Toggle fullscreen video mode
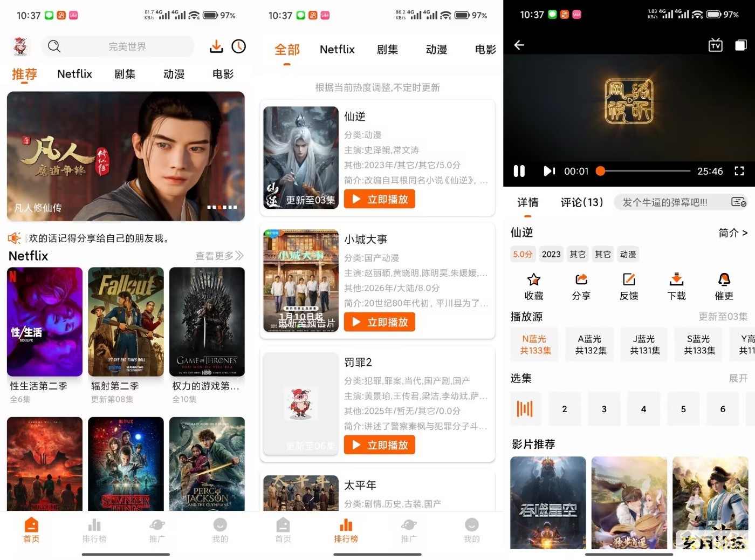Viewport: 755px width, 560px height. point(739,171)
